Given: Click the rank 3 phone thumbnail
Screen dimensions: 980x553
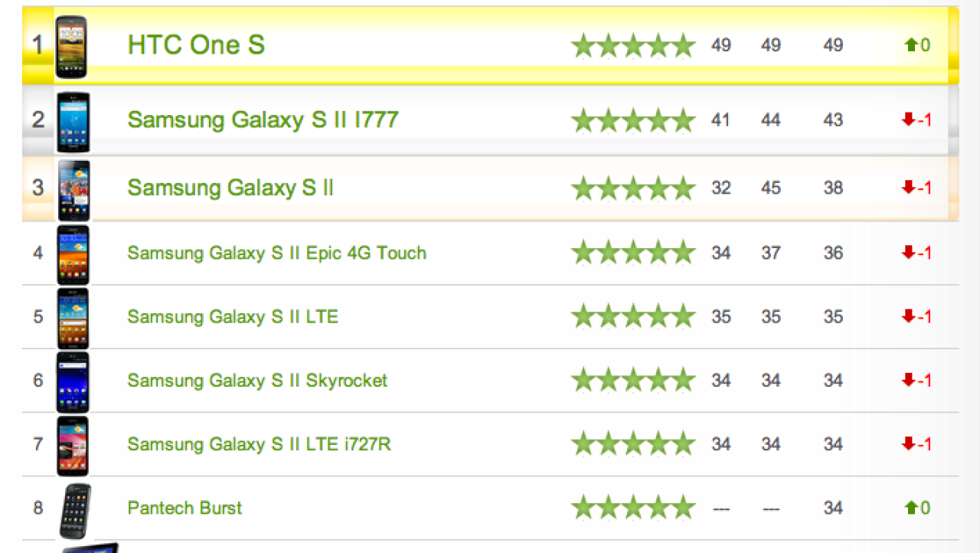Looking at the screenshot, I should tap(73, 190).
